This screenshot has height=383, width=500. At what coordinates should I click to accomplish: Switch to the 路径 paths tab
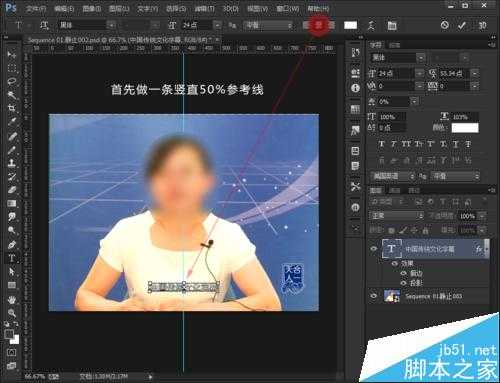414,190
